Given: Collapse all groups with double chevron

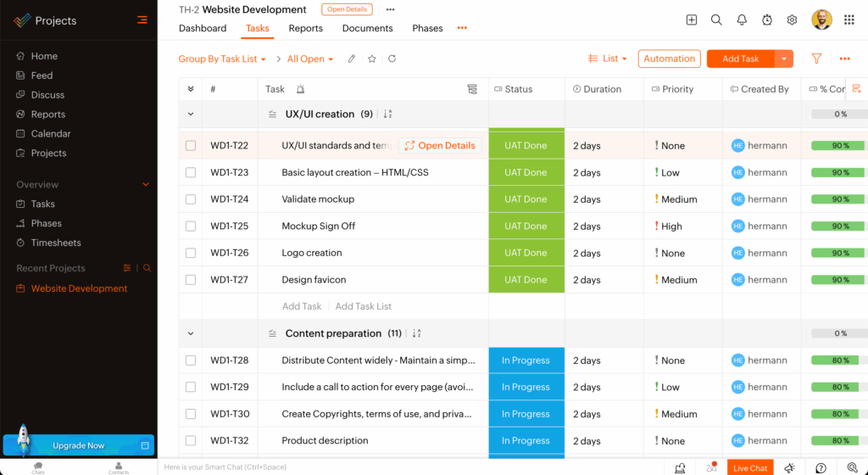Looking at the screenshot, I should click(x=191, y=88).
